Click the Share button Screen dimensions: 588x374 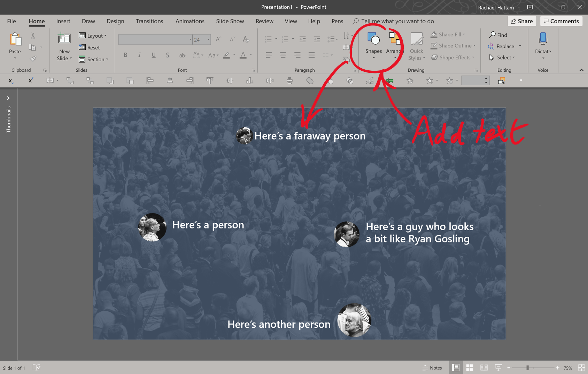pyautogui.click(x=521, y=21)
